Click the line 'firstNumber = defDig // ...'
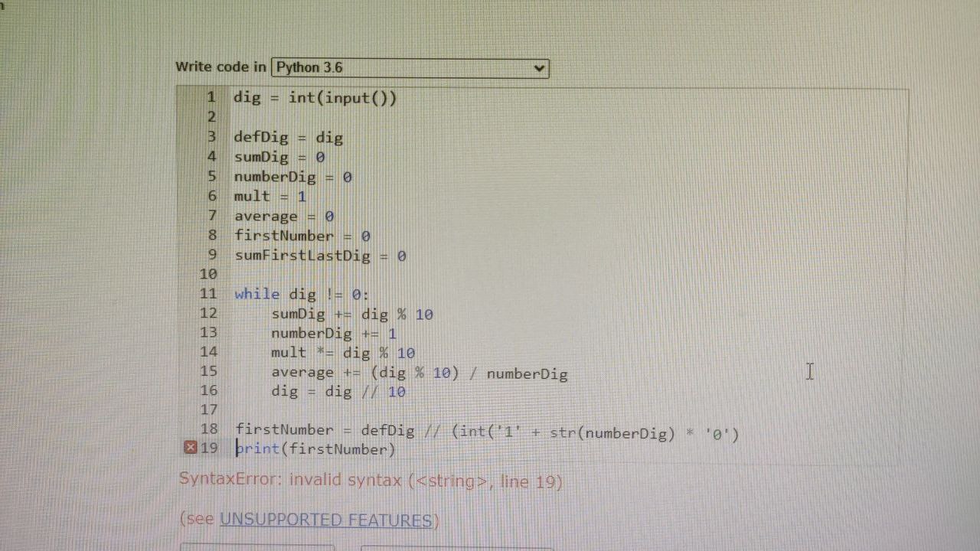980x551 pixels. pyautogui.click(x=487, y=432)
